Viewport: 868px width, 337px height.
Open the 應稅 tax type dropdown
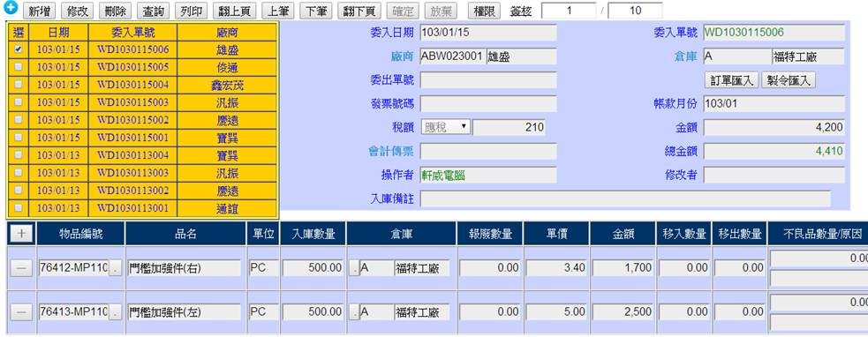coord(446,127)
